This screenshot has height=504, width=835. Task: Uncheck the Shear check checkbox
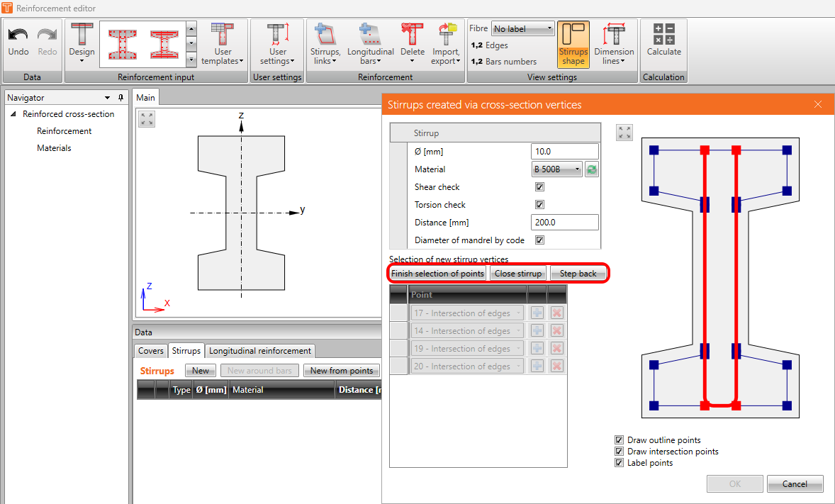click(539, 187)
